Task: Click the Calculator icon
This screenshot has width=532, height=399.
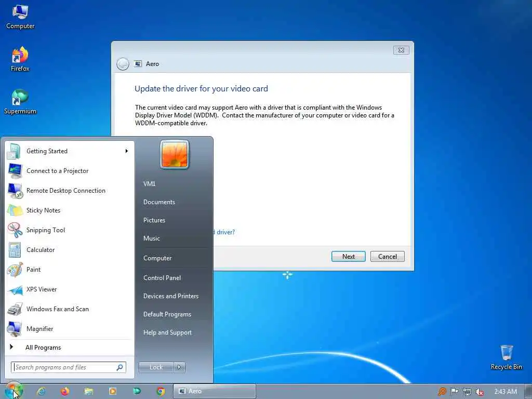Action: [x=15, y=250]
